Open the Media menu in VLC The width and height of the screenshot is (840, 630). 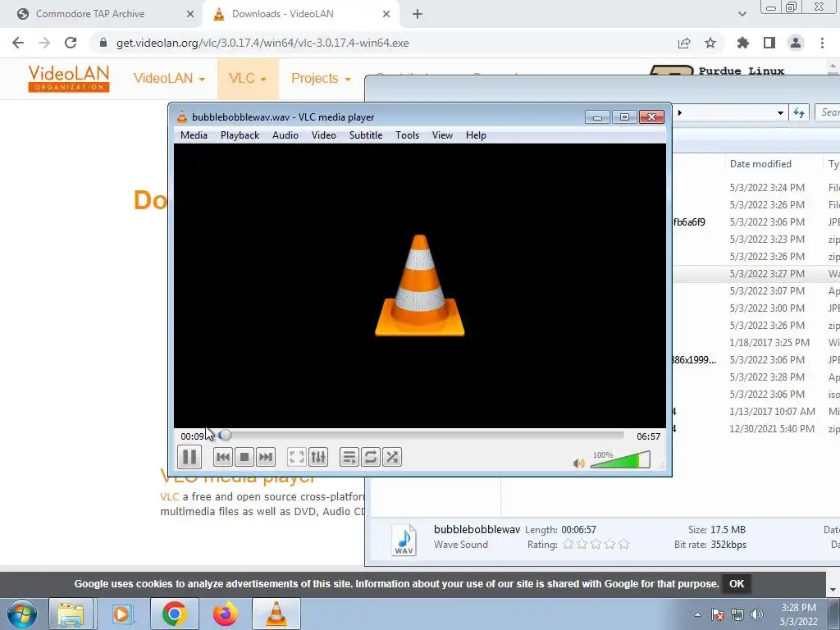(x=194, y=135)
